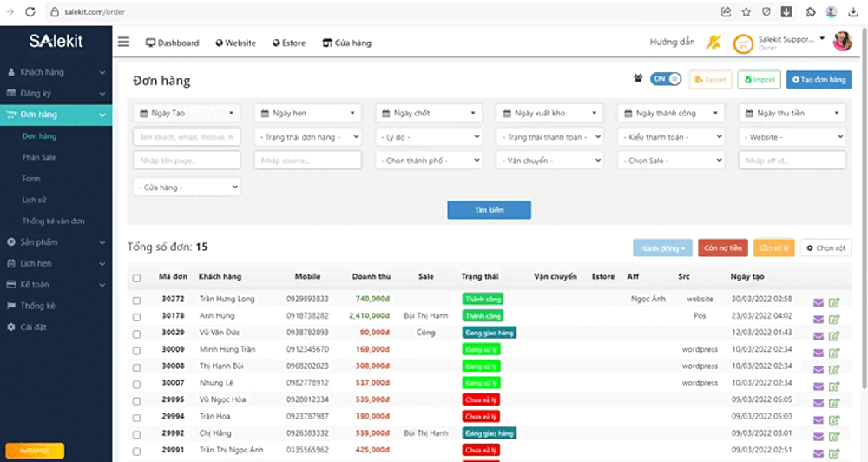Open the Chọn cột column chooser
Image resolution: width=868 pixels, height=462 pixels.
click(x=826, y=248)
